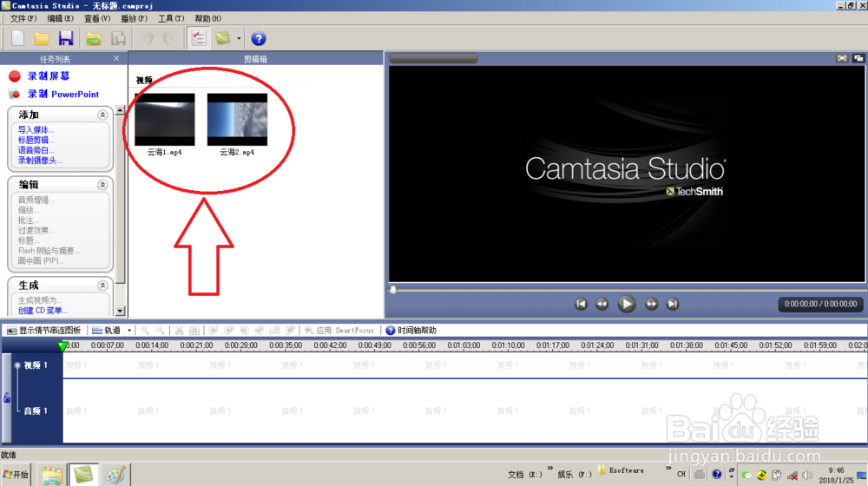868x486 pixels.
Task: Click 录制摄像头 link
Action: pos(40,160)
